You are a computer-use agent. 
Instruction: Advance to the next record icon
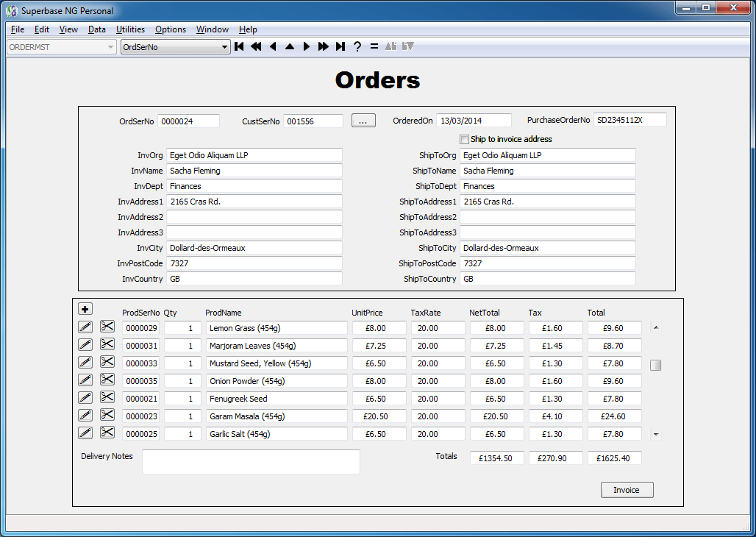click(x=307, y=46)
